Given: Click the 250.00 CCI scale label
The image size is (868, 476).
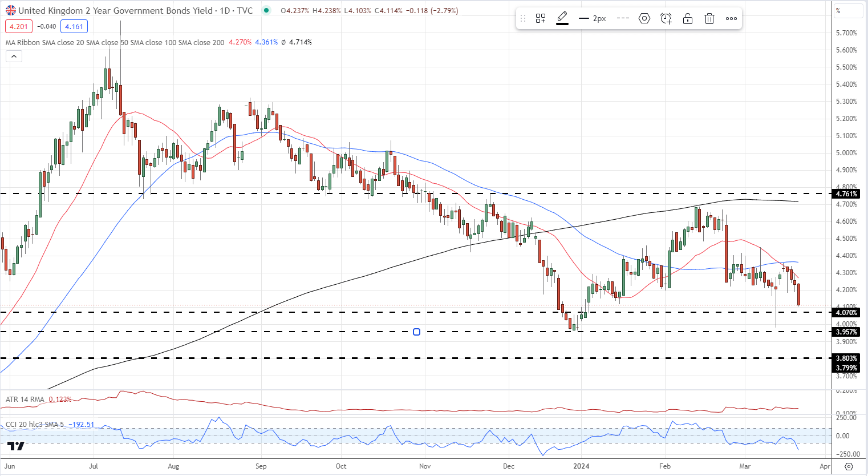Looking at the screenshot, I should click(x=846, y=418).
